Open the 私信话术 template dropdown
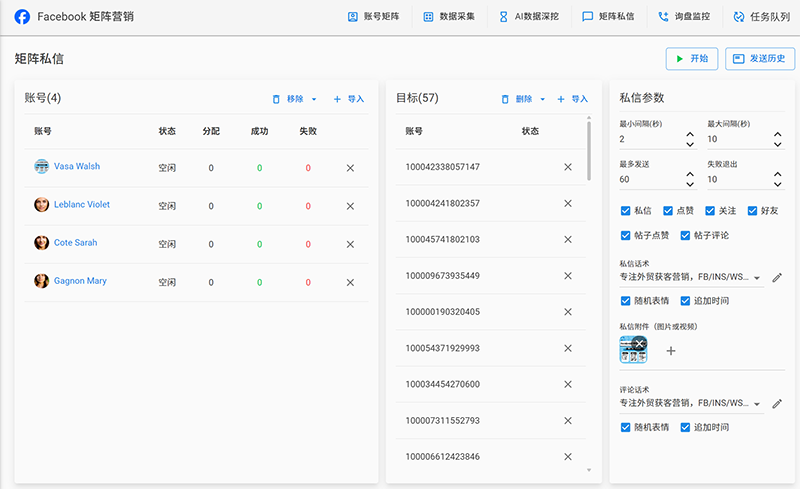 757,278
